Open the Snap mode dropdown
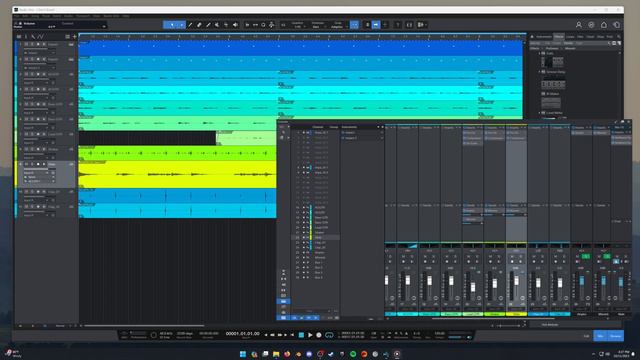The height and width of the screenshot is (360, 640). pyautogui.click(x=338, y=25)
